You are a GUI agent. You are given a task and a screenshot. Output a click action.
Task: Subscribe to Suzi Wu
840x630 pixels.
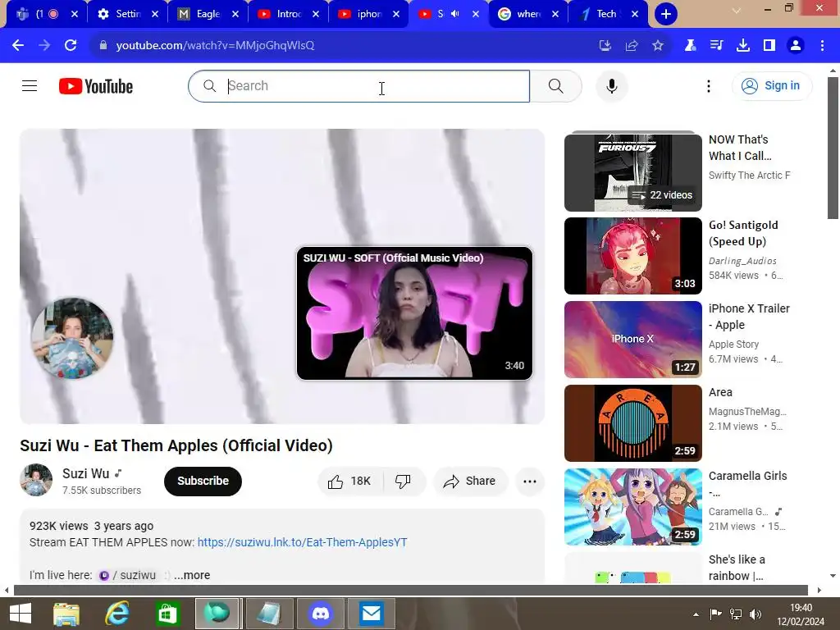(203, 481)
